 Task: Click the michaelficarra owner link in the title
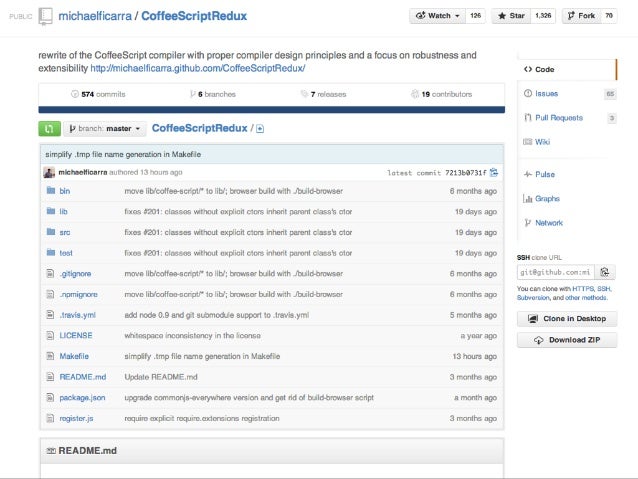point(95,16)
